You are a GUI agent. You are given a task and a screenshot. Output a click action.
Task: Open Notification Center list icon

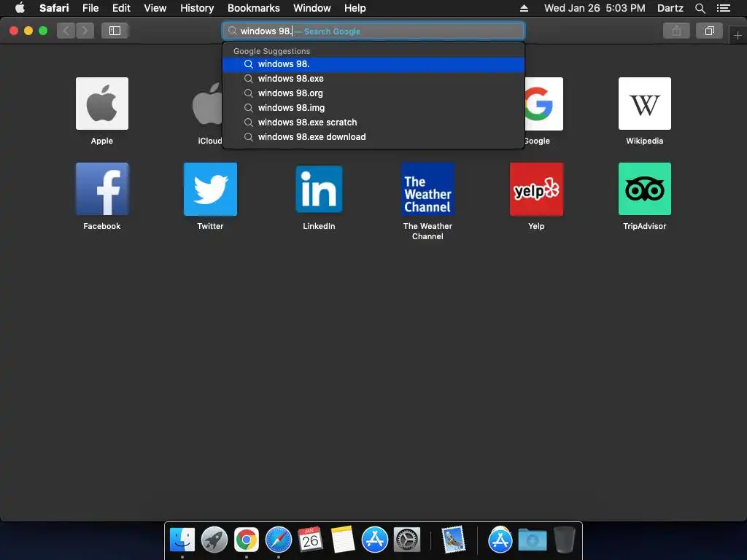click(723, 8)
